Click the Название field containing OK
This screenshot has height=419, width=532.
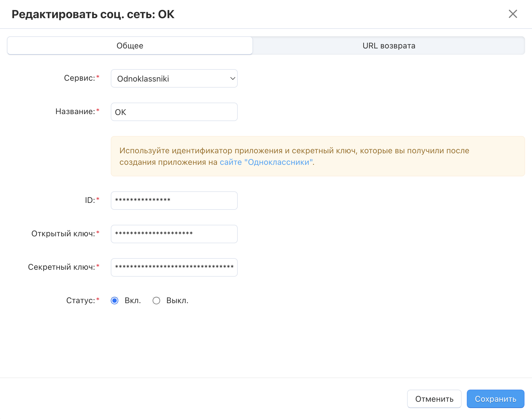(174, 112)
